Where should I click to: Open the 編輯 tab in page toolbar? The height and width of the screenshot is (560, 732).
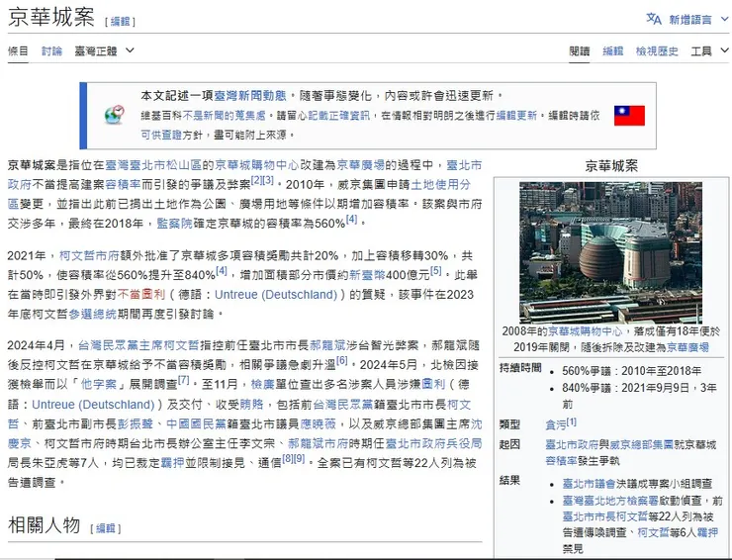pyautogui.click(x=613, y=50)
